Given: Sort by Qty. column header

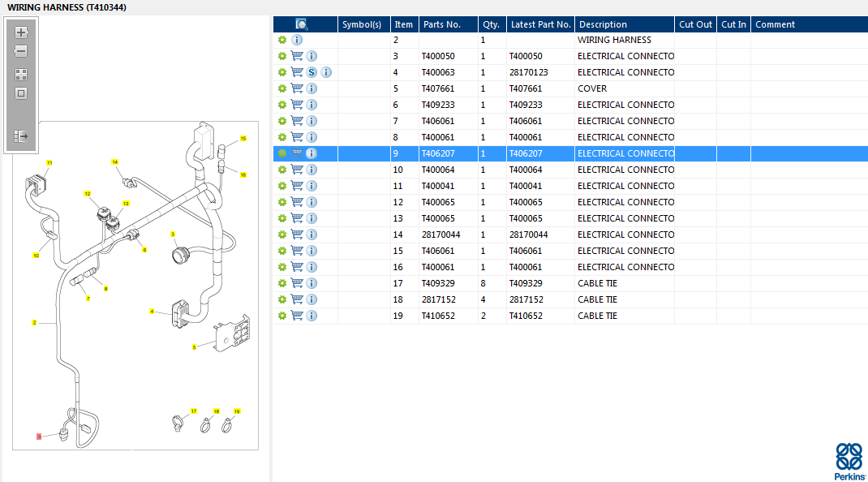Looking at the screenshot, I should pos(492,24).
